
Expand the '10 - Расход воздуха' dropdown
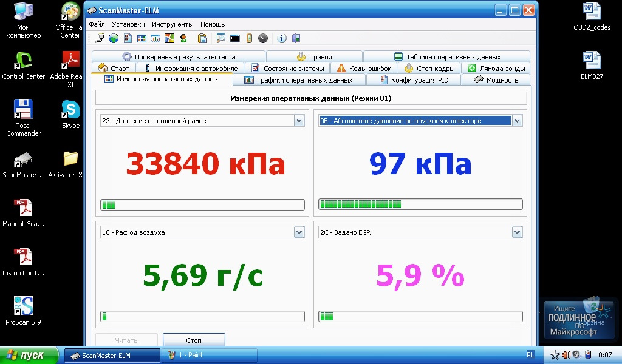point(299,232)
